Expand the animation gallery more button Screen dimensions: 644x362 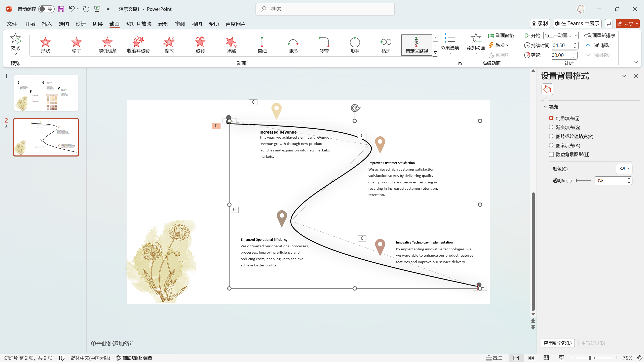tap(435, 53)
